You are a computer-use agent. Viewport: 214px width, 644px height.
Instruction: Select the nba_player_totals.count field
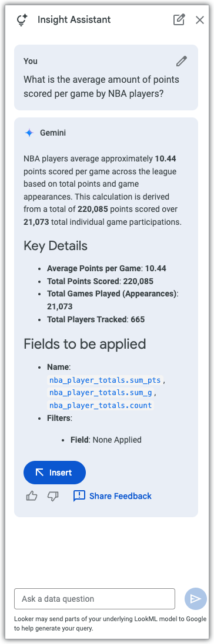[101, 406]
